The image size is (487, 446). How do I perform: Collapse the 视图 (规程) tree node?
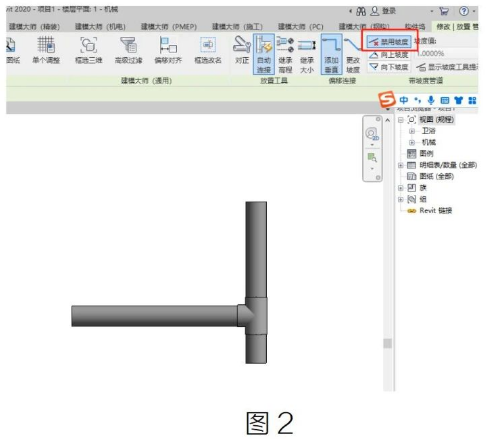(x=401, y=120)
